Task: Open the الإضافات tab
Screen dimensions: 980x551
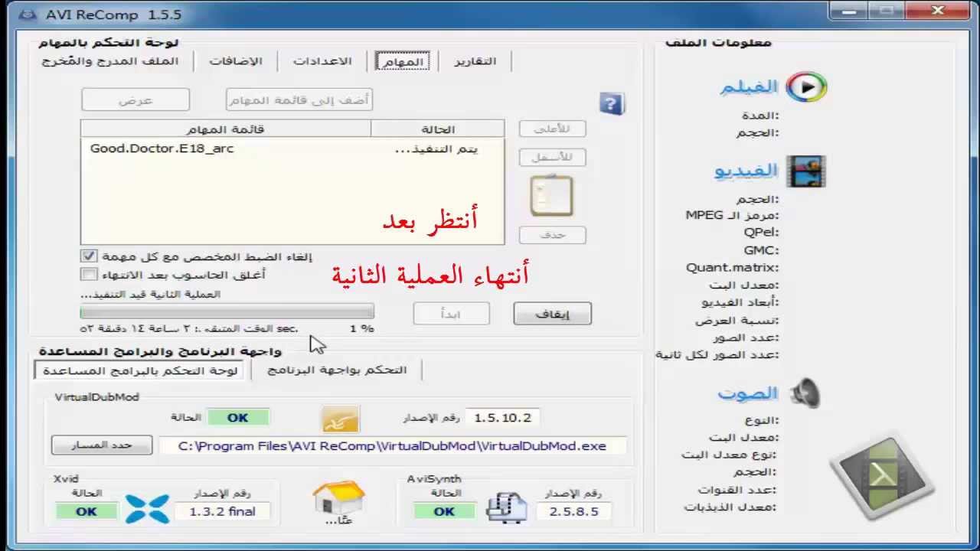Action: (x=236, y=61)
